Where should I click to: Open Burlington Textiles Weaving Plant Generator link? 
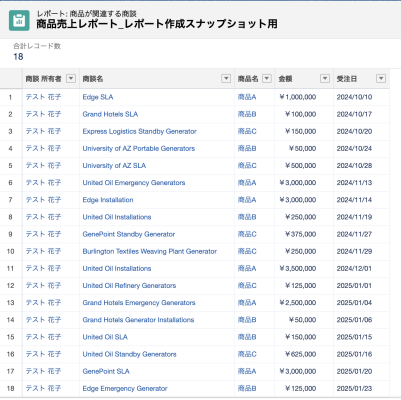pos(150,251)
